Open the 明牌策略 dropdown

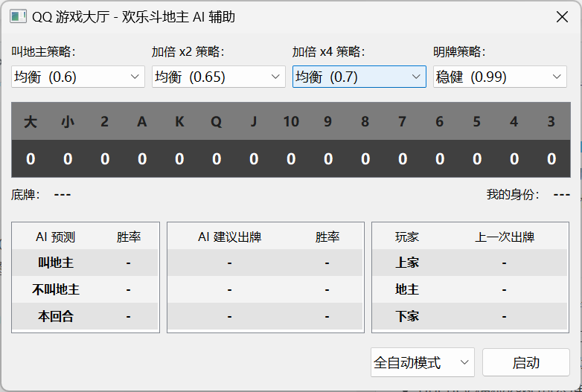500,77
